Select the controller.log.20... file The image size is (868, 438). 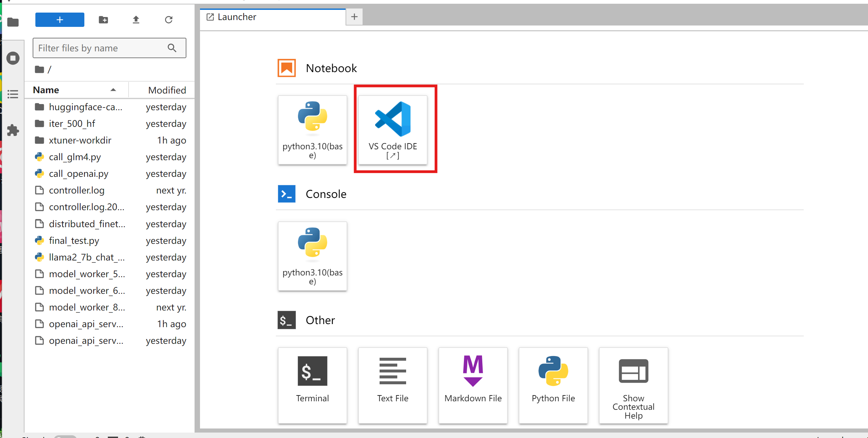coord(110,207)
